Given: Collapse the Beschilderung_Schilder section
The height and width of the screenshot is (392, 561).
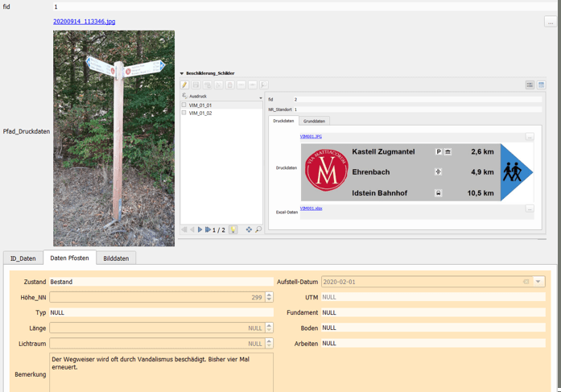Looking at the screenshot, I should pyautogui.click(x=182, y=73).
